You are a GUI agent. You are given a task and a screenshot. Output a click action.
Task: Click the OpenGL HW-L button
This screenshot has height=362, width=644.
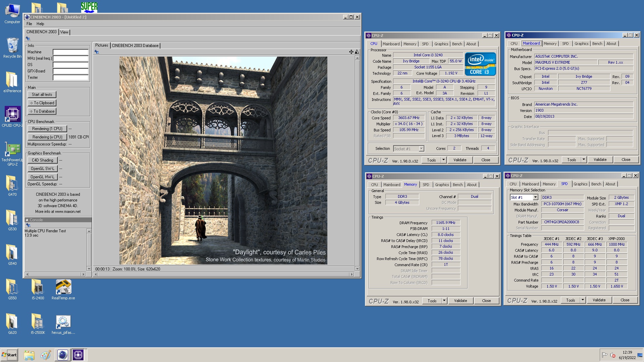pos(43,177)
